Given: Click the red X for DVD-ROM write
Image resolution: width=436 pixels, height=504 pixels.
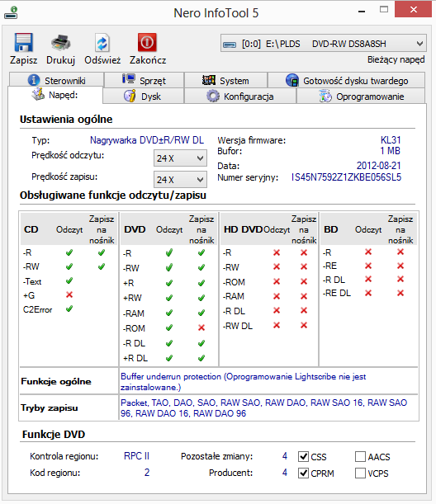Looking at the screenshot, I should tap(201, 327).
